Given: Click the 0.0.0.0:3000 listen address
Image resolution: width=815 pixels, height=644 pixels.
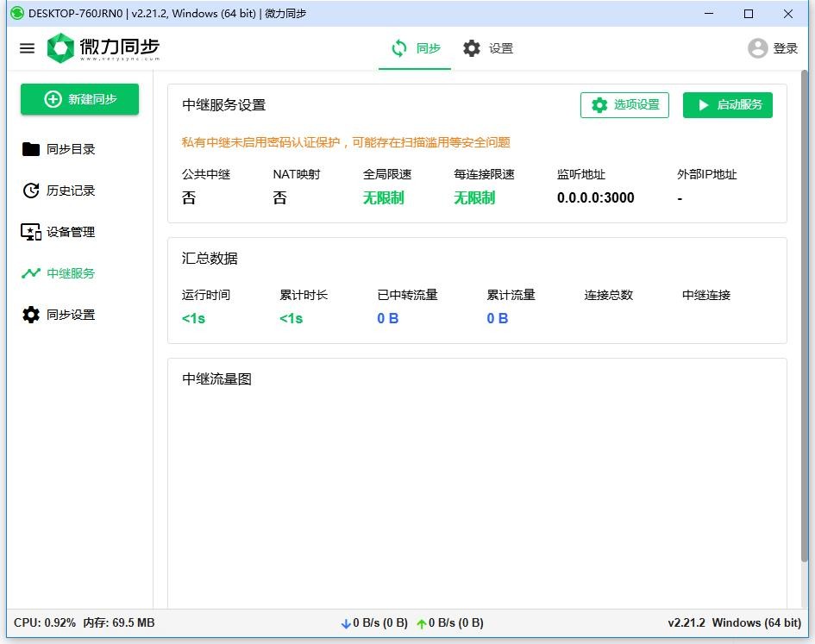Looking at the screenshot, I should pyautogui.click(x=595, y=197).
